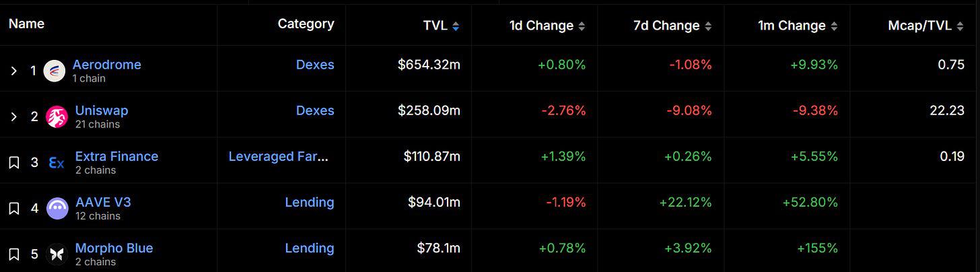
Task: Click the pink Uniswap unicorn logo
Action: (57, 116)
